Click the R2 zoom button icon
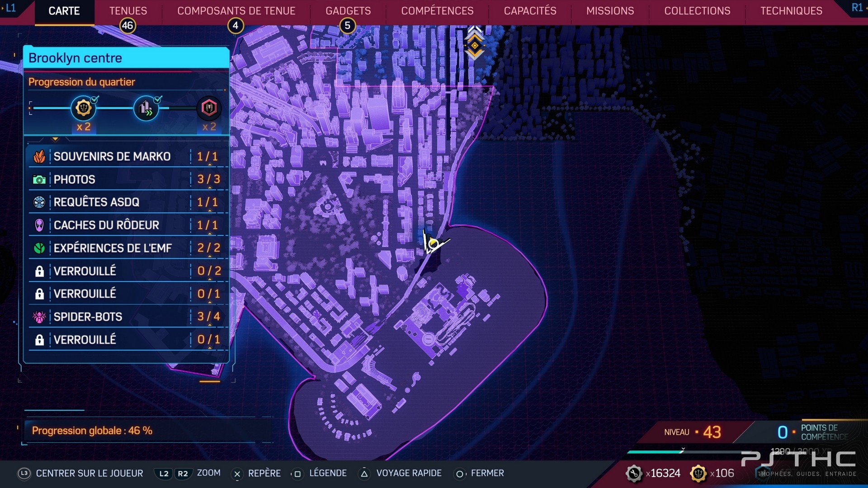Screen dimensions: 868x488 click(x=183, y=474)
